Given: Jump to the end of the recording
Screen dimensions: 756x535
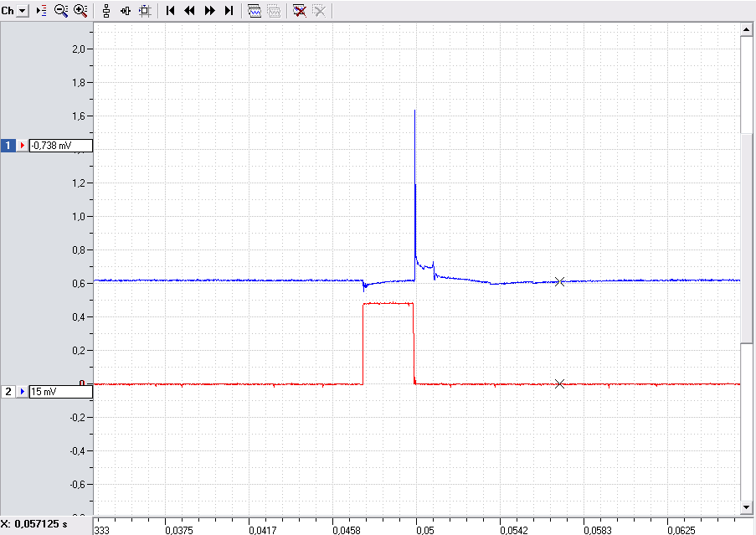Looking at the screenshot, I should 229,11.
